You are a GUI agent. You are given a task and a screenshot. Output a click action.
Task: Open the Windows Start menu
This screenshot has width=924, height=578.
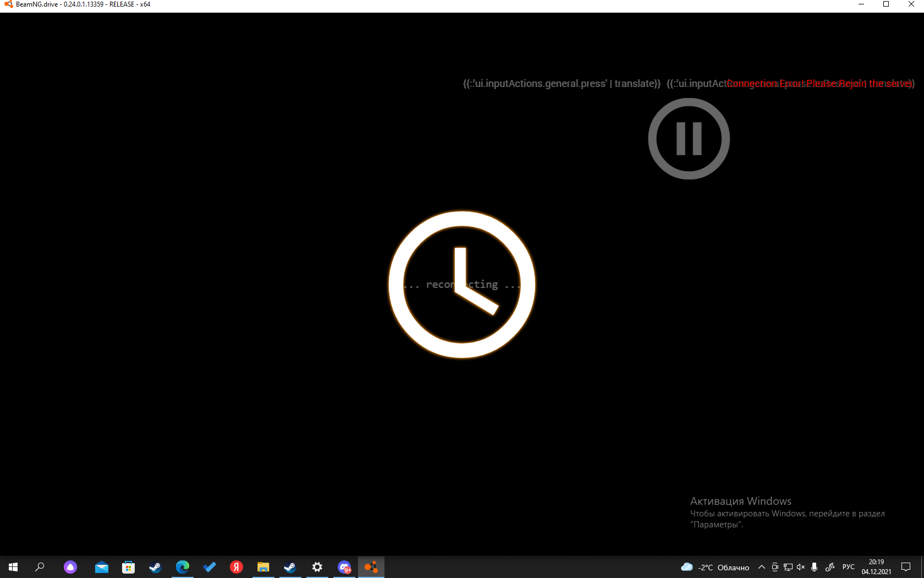[x=13, y=567]
